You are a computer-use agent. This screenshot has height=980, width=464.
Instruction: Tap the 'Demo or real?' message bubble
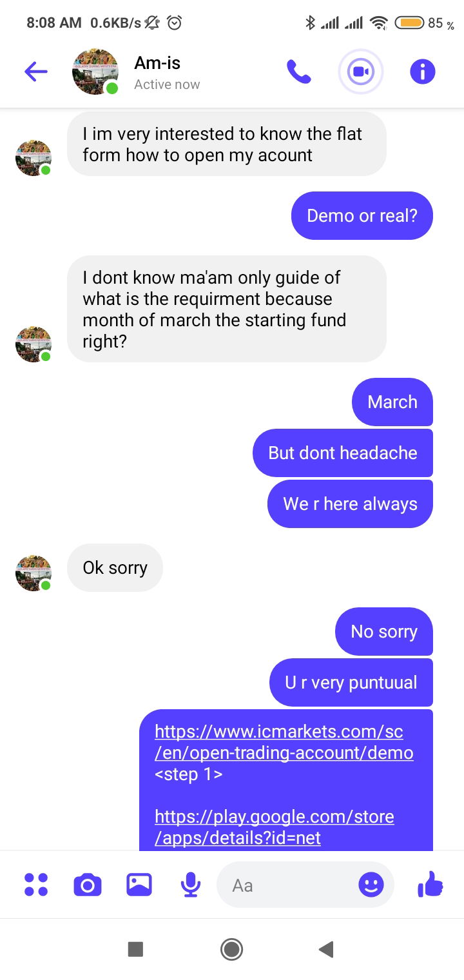point(362,215)
